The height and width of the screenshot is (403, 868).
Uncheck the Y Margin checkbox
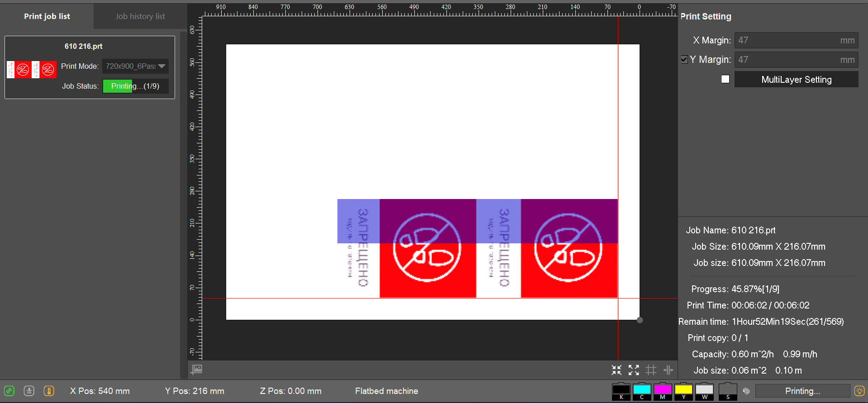tap(684, 60)
